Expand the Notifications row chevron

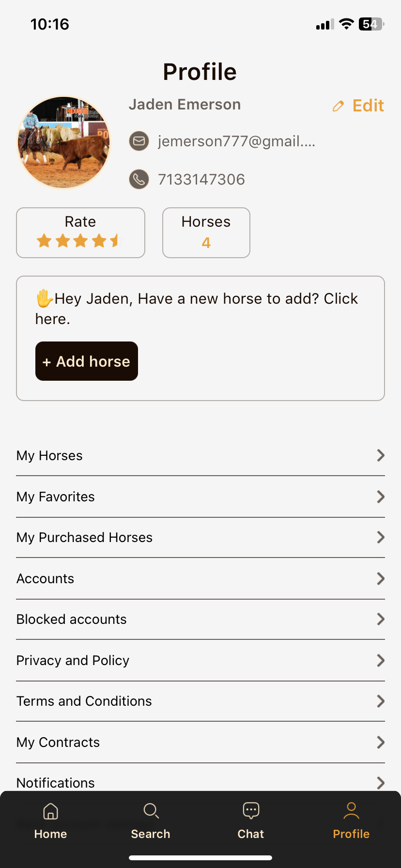(381, 783)
